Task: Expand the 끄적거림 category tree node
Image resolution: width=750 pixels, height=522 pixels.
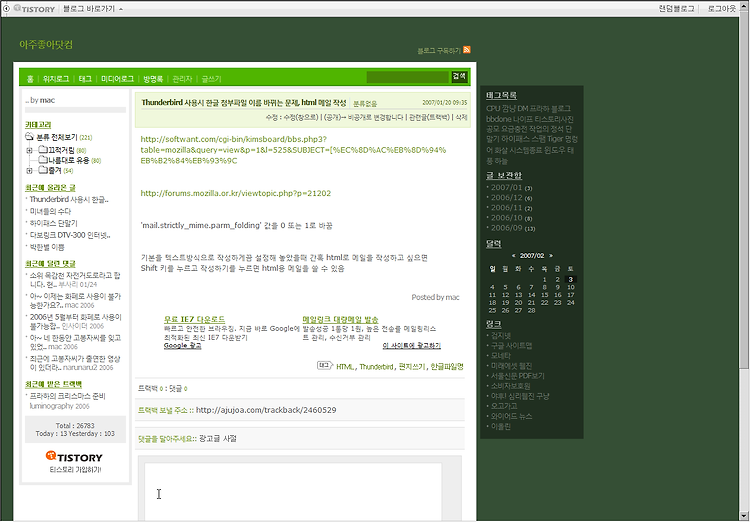Action: [x=29, y=150]
